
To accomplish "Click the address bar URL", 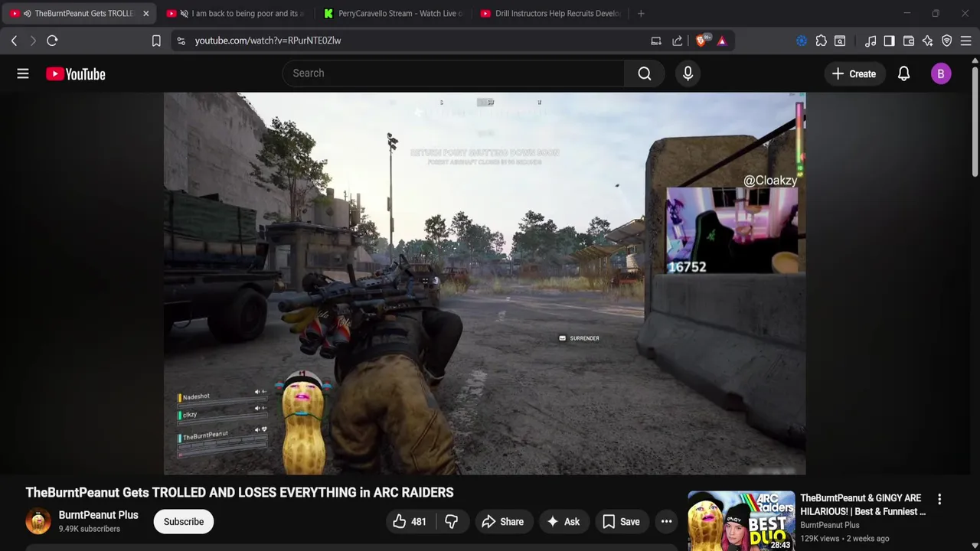I will [x=268, y=41].
